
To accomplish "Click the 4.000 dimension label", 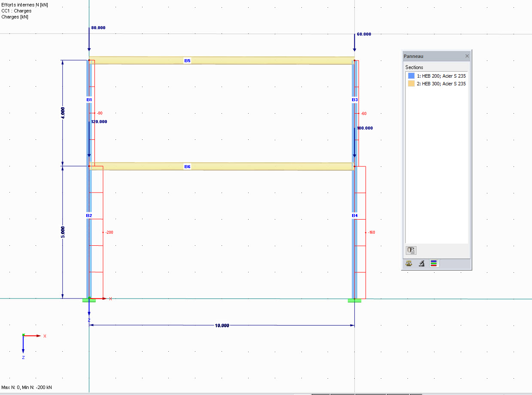I will click(x=63, y=113).
